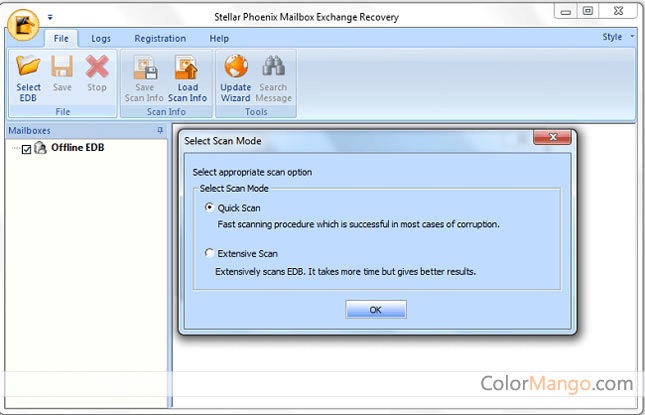This screenshot has height=415, width=645.
Task: Uncheck the Offline EDB checkbox
Action: pyautogui.click(x=26, y=149)
